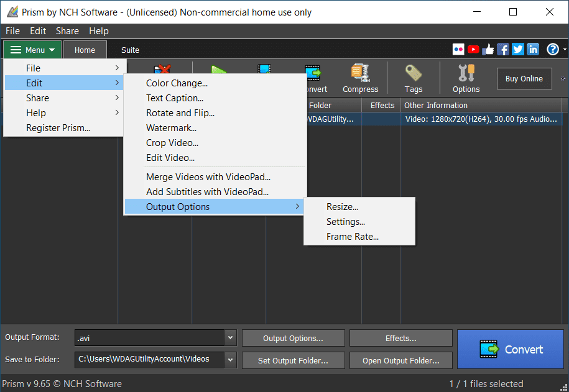Screen dimensions: 569x392
Task: Expand the Help submenu in dropdown menu
Action: pyautogui.click(x=64, y=113)
